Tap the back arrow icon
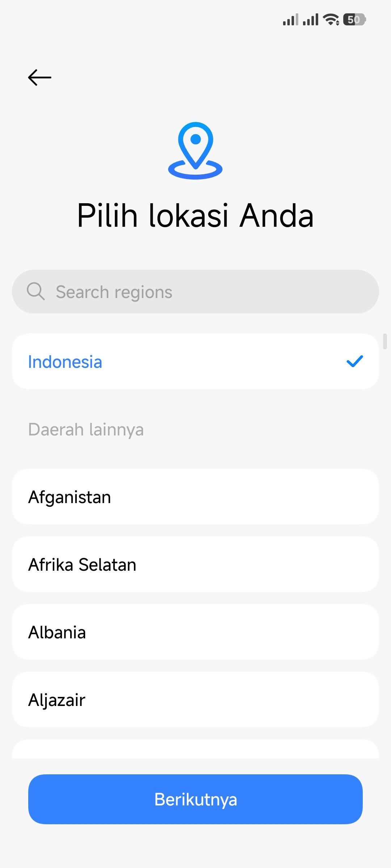This screenshot has width=391, height=868. pyautogui.click(x=40, y=77)
